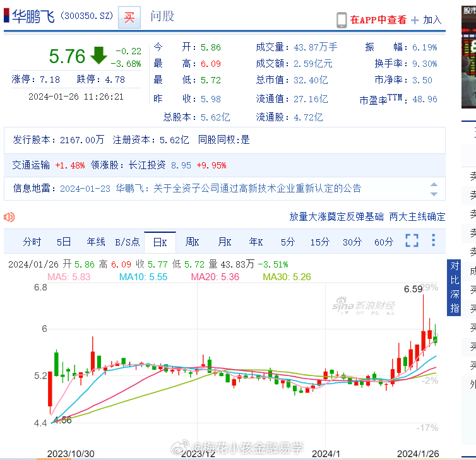Open fullscreen chart view icon
476x460 pixels.
tap(412, 240)
